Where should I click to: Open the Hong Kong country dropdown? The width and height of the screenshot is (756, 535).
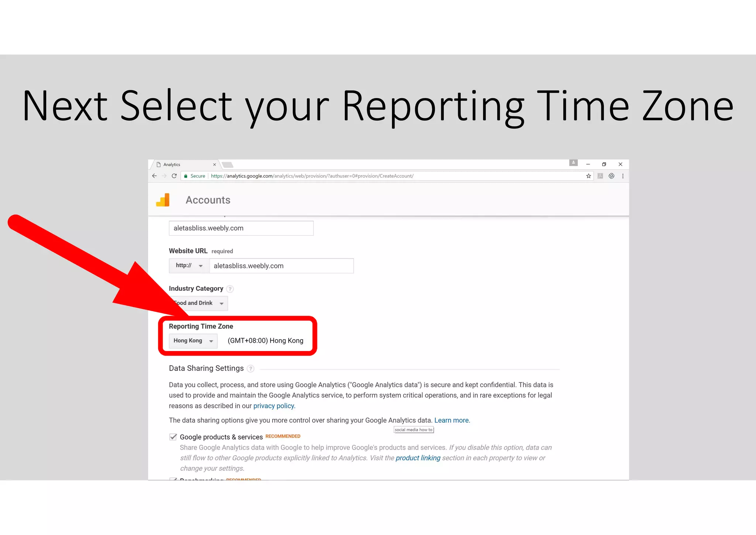pos(193,341)
